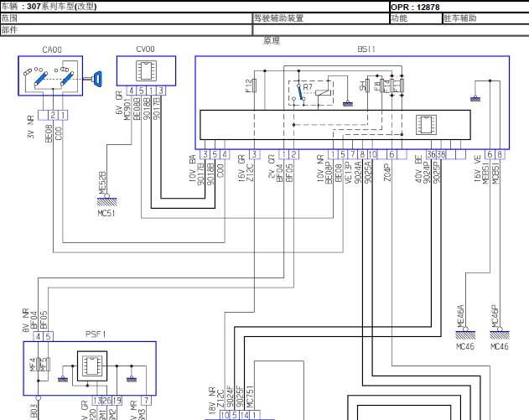Select pin 2 on CA00 connector

tap(53, 115)
